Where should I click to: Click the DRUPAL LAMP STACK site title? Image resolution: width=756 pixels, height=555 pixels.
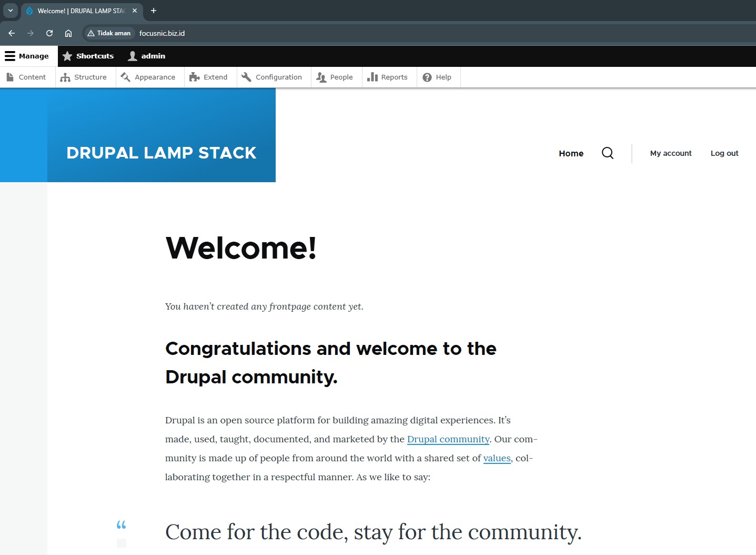[161, 153]
